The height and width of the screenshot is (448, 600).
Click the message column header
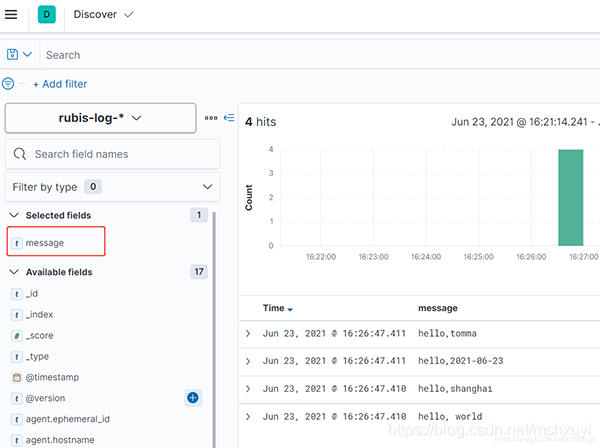pyautogui.click(x=438, y=308)
